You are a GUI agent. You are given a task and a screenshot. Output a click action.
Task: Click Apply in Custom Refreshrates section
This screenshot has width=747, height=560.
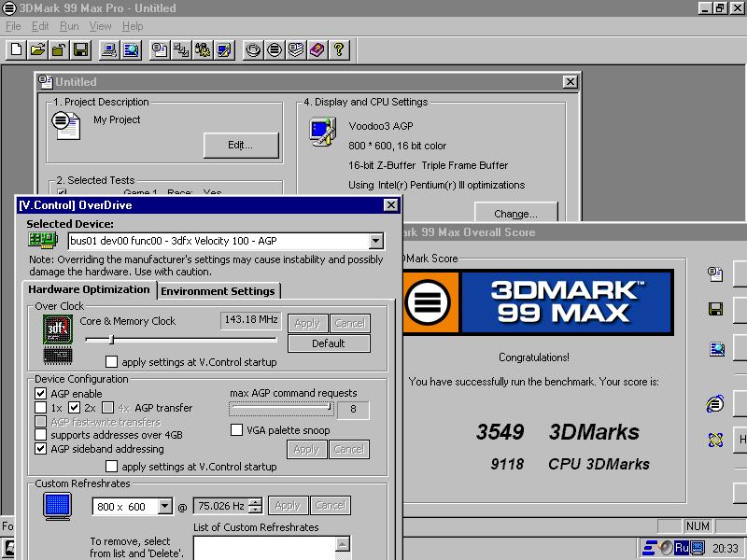tap(288, 505)
